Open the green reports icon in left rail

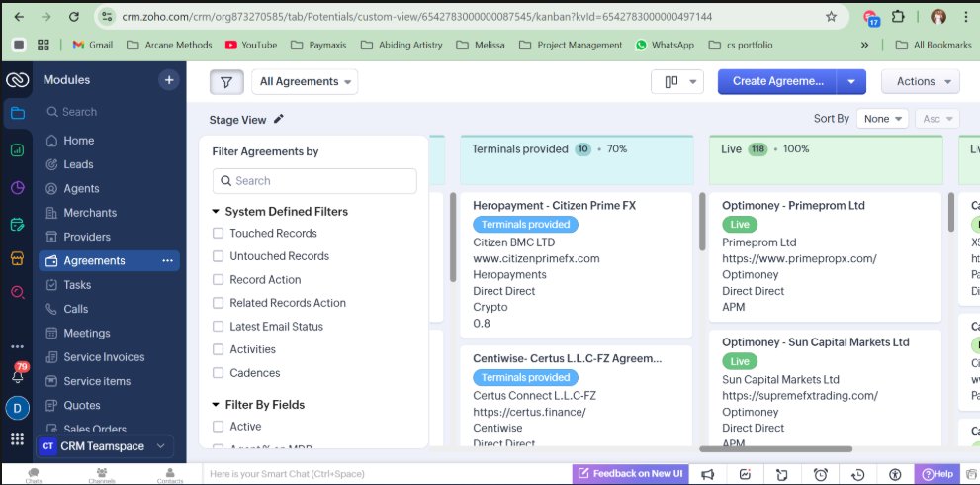pos(18,150)
